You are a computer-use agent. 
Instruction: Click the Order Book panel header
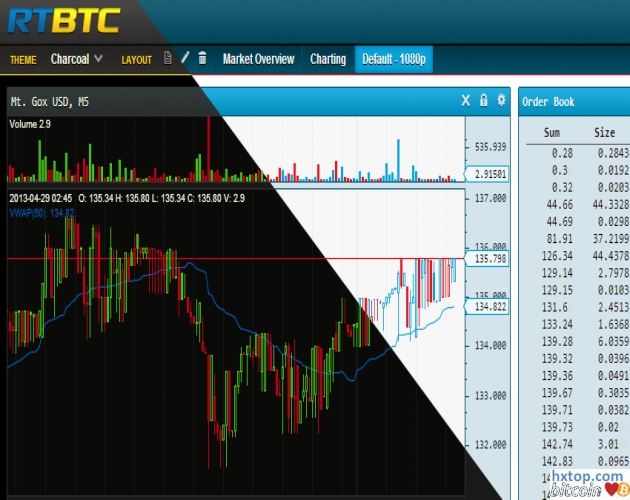pyautogui.click(x=548, y=101)
